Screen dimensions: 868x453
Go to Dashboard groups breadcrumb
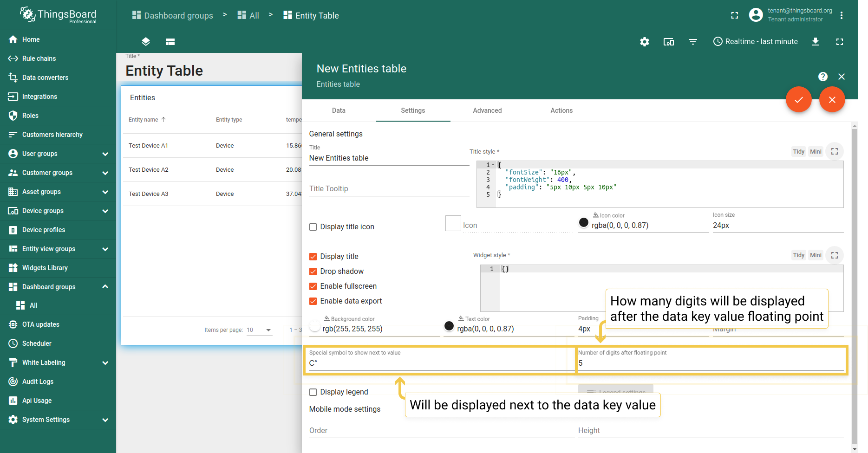coord(173,15)
